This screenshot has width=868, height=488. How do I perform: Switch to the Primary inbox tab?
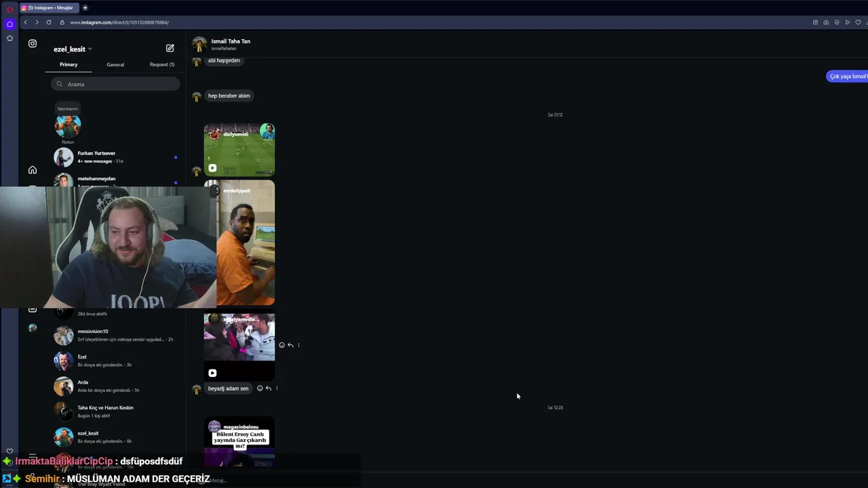[x=68, y=64]
